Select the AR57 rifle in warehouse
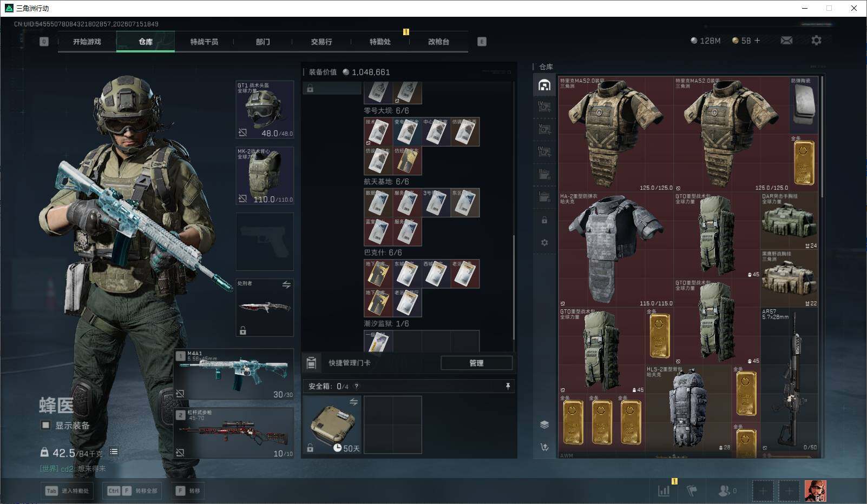Image resolution: width=867 pixels, height=504 pixels. (x=790, y=380)
